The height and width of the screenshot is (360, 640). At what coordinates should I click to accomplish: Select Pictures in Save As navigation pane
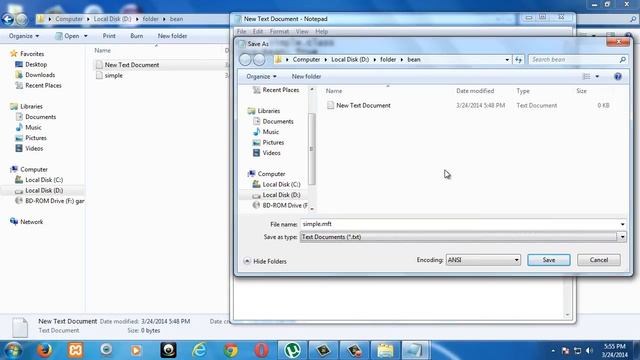[268, 142]
